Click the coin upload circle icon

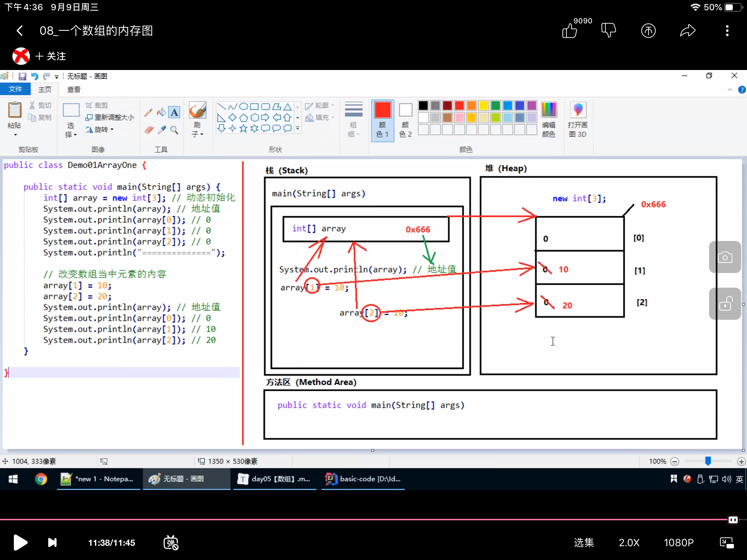648,31
